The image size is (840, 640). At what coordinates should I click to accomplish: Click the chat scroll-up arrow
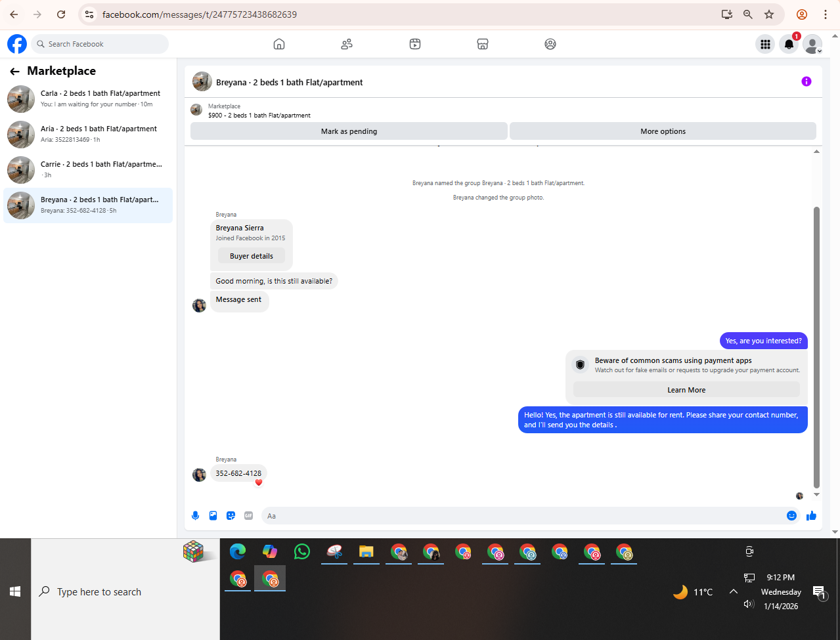[x=816, y=152]
